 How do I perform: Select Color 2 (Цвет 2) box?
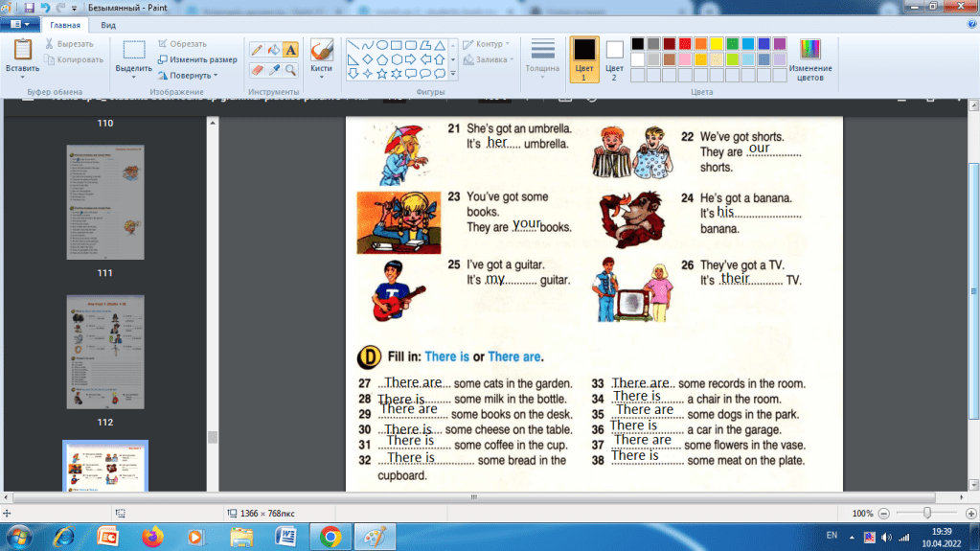point(614,58)
